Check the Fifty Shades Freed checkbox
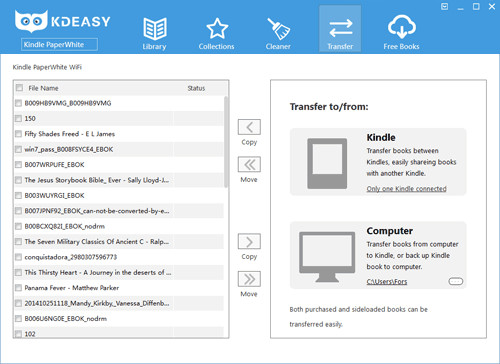The height and width of the screenshot is (364, 500). coord(18,134)
